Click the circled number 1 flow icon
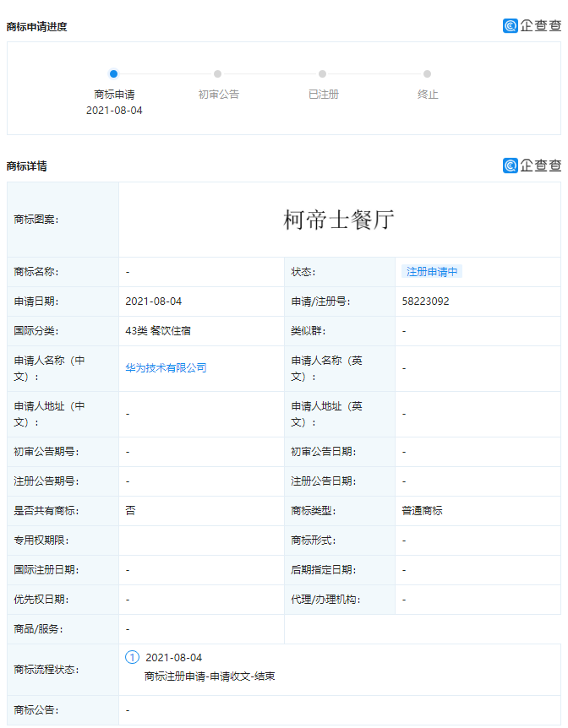This screenshot has width=568, height=728. [132, 657]
